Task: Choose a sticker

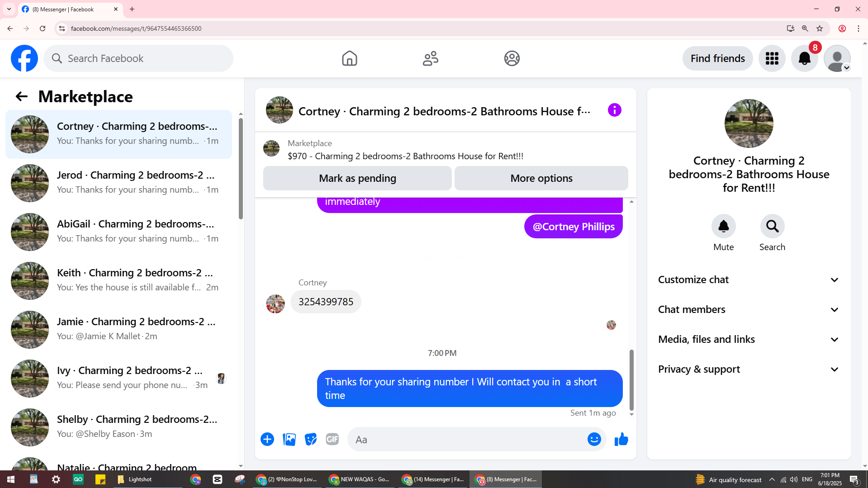Action: click(x=311, y=439)
